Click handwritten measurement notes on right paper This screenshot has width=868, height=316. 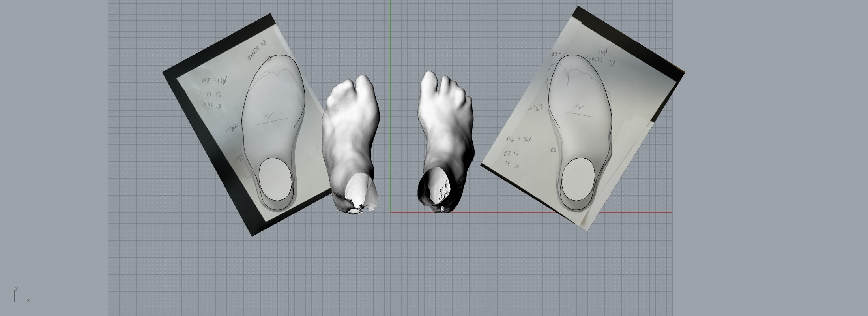[x=513, y=152]
